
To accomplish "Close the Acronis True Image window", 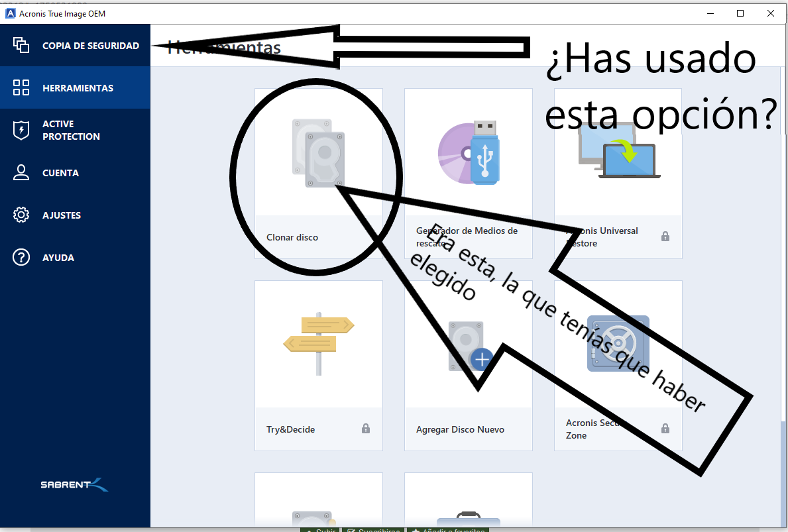I will click(770, 13).
